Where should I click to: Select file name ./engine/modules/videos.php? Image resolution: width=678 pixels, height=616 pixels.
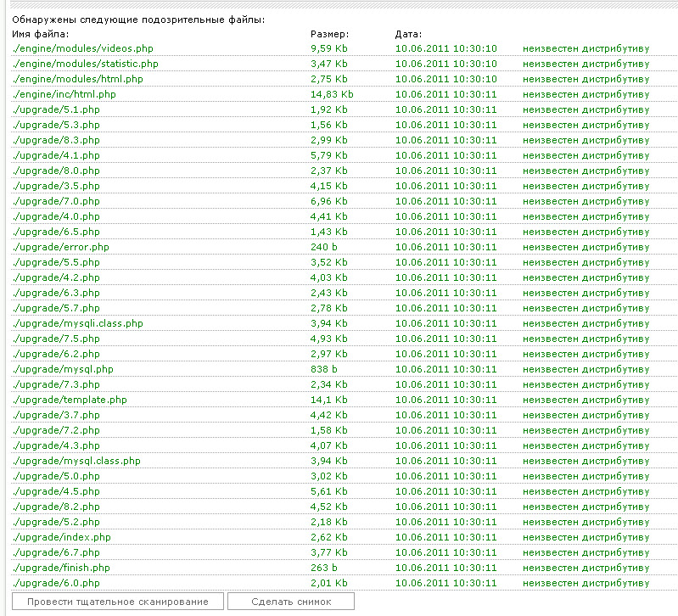click(x=82, y=48)
